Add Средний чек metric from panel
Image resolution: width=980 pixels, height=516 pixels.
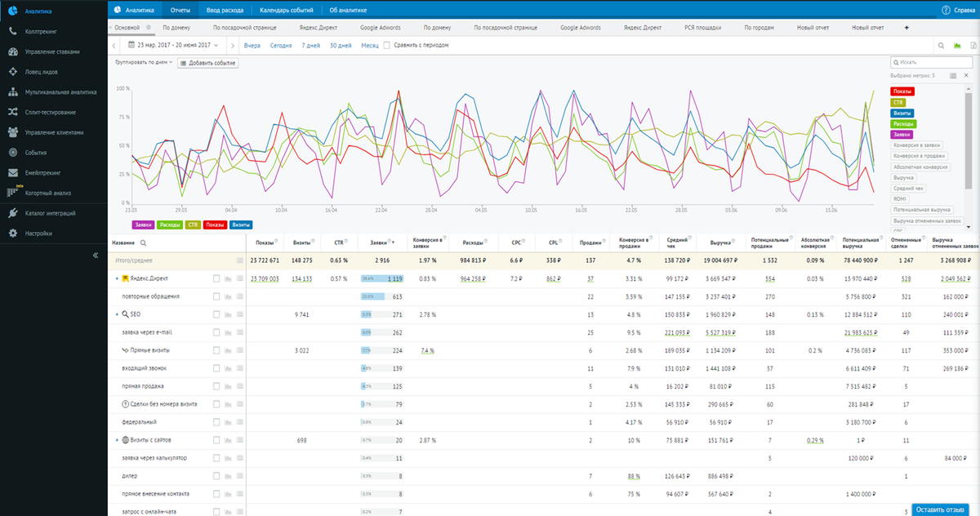pyautogui.click(x=909, y=188)
